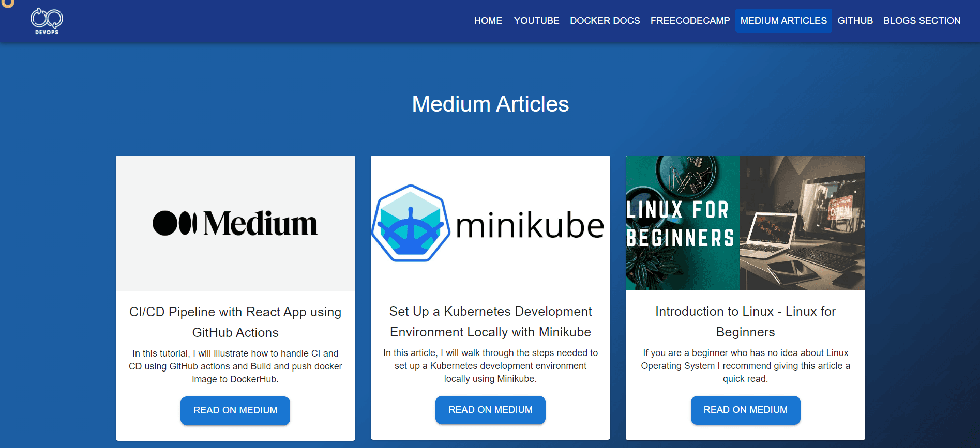Click the DevOps infinity logo icon

point(47,21)
